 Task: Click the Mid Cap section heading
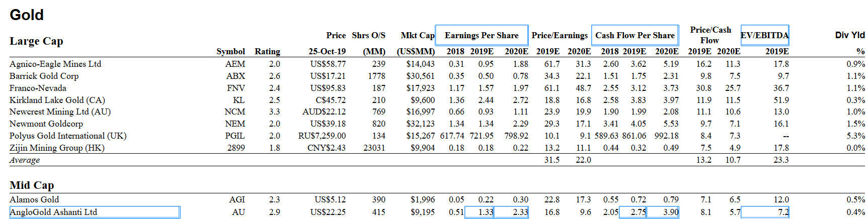point(32,185)
